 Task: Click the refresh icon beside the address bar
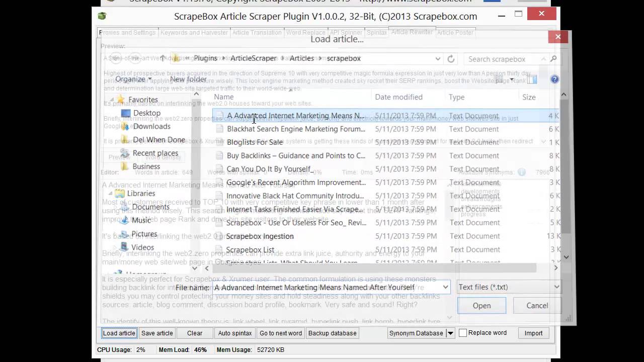point(451,59)
